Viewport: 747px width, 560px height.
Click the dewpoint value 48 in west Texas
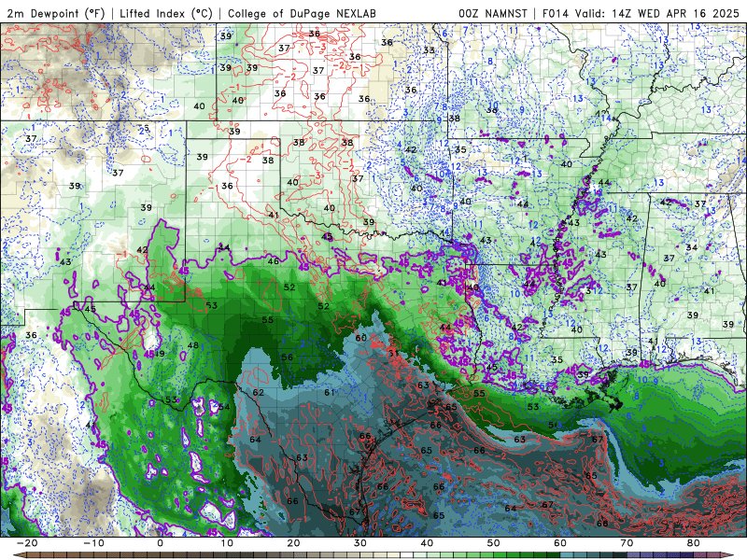[192, 345]
